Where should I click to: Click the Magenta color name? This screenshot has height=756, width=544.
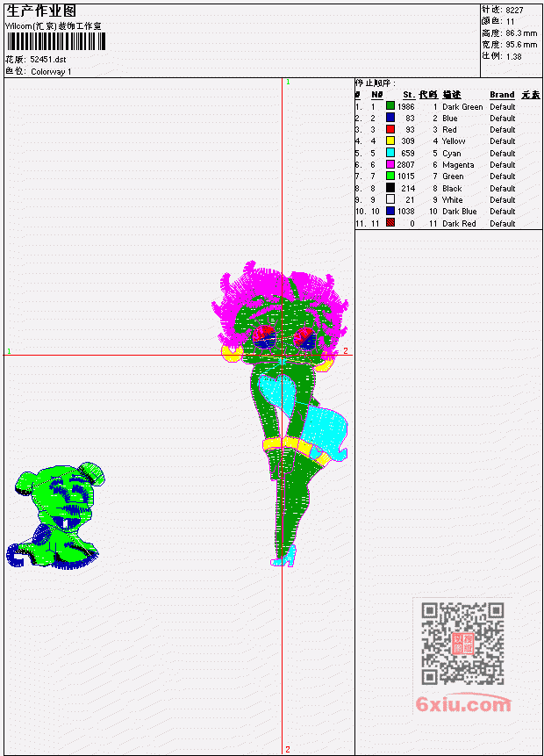click(x=458, y=164)
